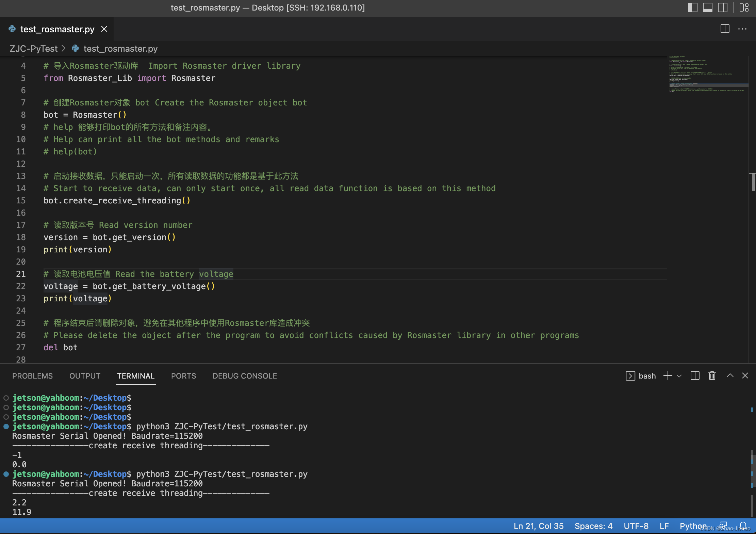Hide the bottom panel with X
Viewport: 756px width, 534px height.
(745, 376)
